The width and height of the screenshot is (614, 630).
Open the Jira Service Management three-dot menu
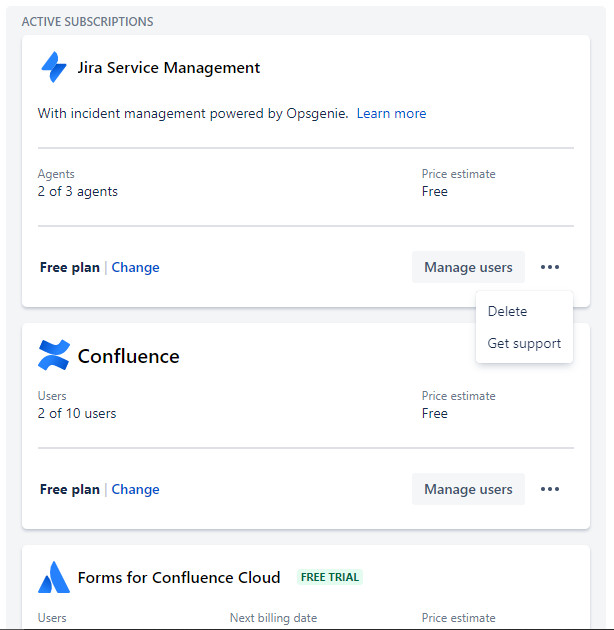point(550,267)
